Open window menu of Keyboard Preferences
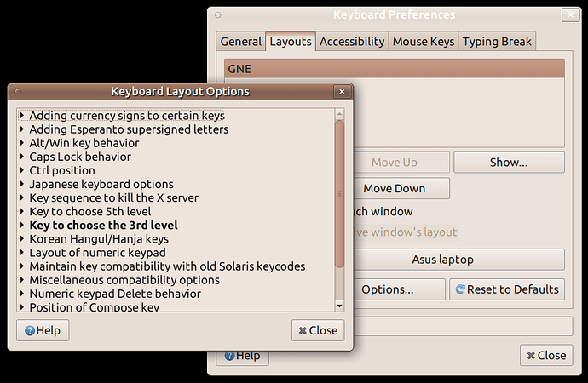Screen dimensions: 588x383 [x=218, y=15]
